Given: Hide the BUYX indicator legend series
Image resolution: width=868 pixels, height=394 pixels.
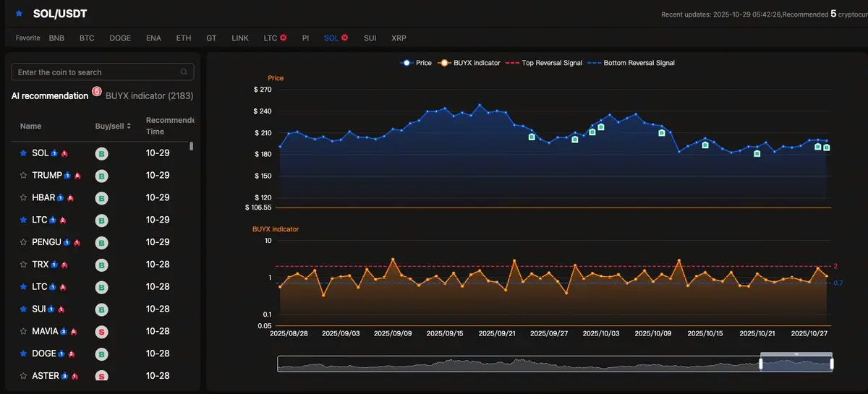Looking at the screenshot, I should coord(470,63).
